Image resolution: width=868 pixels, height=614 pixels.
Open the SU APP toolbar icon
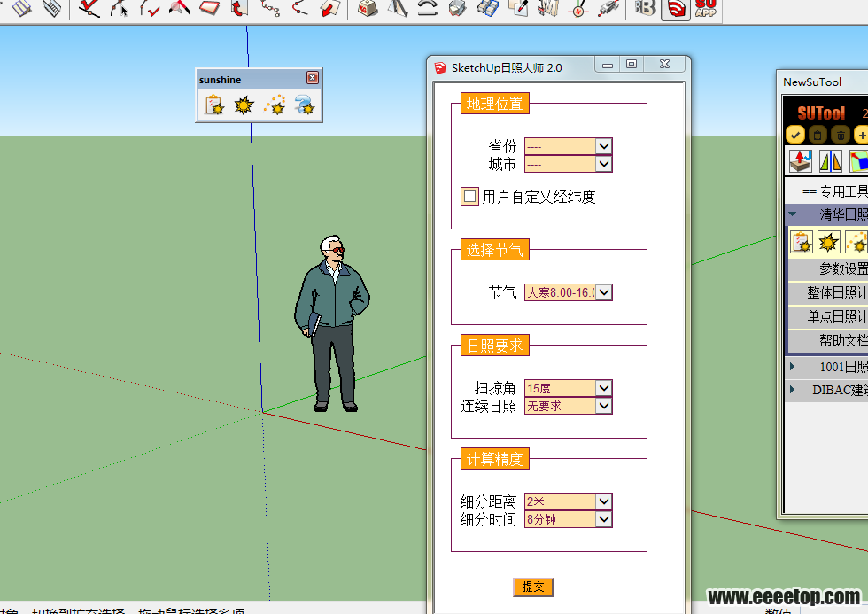pos(706,8)
